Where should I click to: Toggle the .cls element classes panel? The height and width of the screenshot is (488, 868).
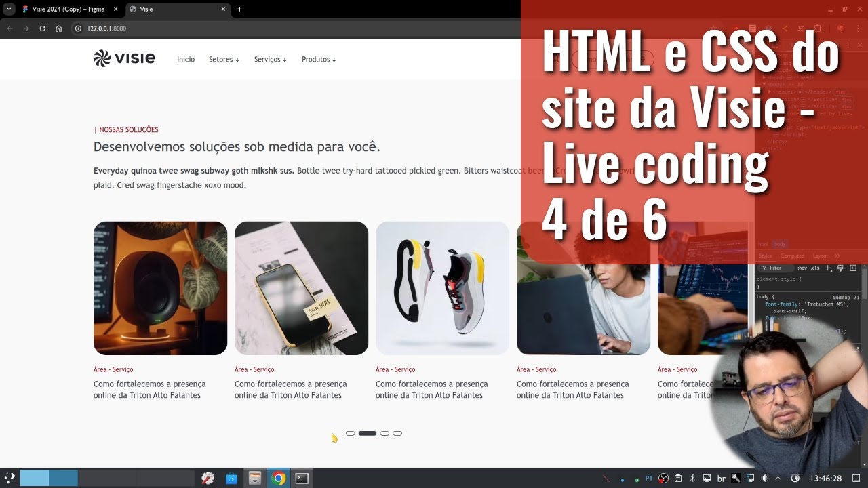(x=815, y=268)
